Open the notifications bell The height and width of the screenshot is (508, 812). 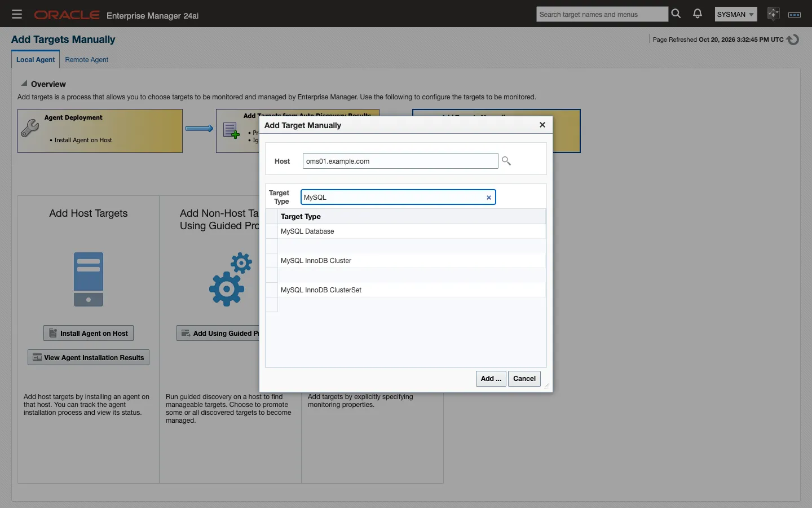tap(698, 14)
